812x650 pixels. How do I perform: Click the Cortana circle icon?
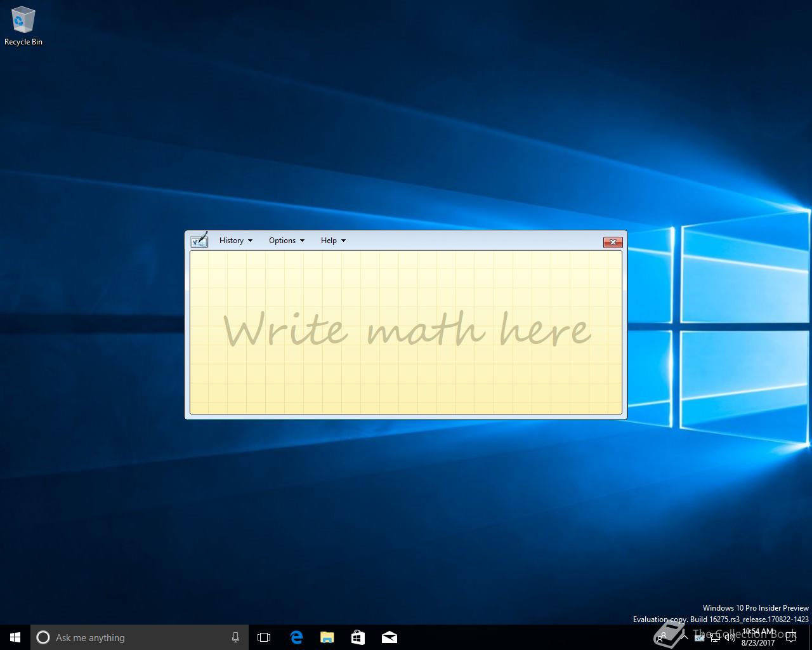[43, 637]
